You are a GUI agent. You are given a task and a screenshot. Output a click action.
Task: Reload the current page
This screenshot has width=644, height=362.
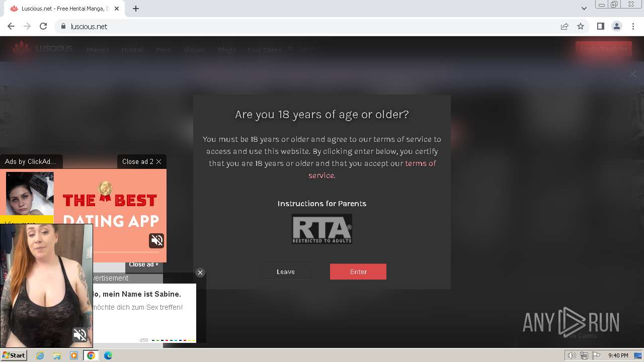[43, 26]
